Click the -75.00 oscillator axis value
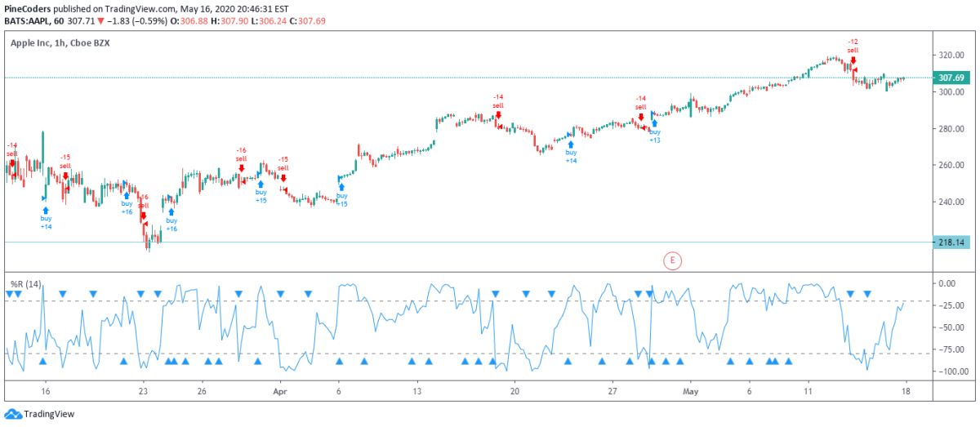980x427 pixels. [952, 349]
